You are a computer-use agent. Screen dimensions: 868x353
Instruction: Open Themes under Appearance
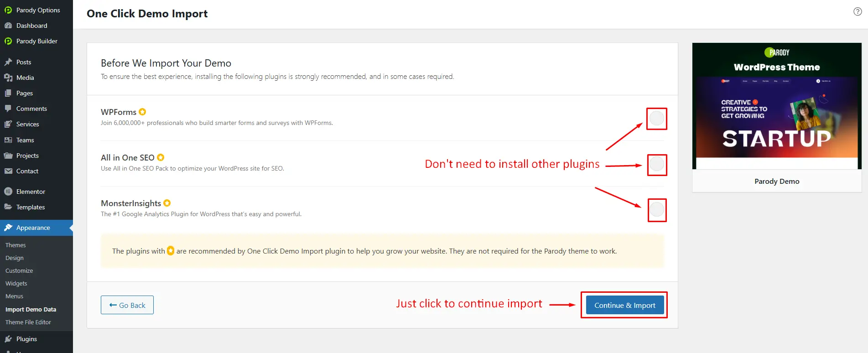[x=16, y=245]
